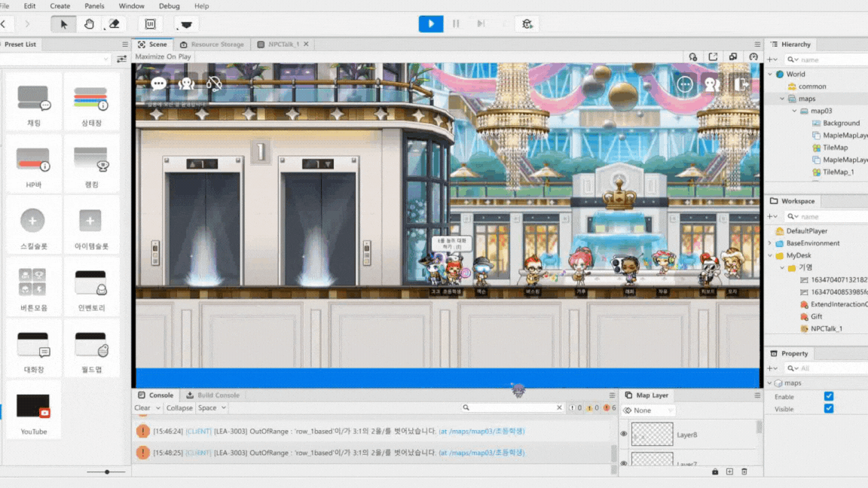The height and width of the screenshot is (488, 868).
Task: Open the Preset List panel menu
Action: point(124,44)
